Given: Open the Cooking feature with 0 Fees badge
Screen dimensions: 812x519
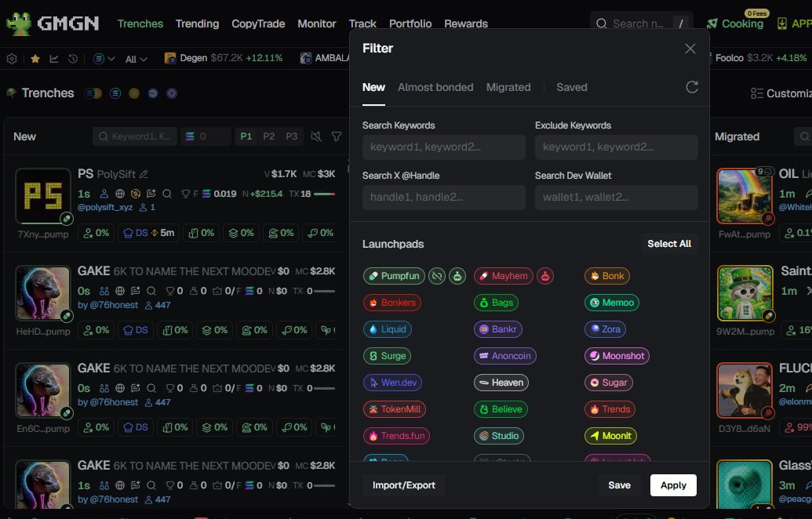Looking at the screenshot, I should pos(736,24).
